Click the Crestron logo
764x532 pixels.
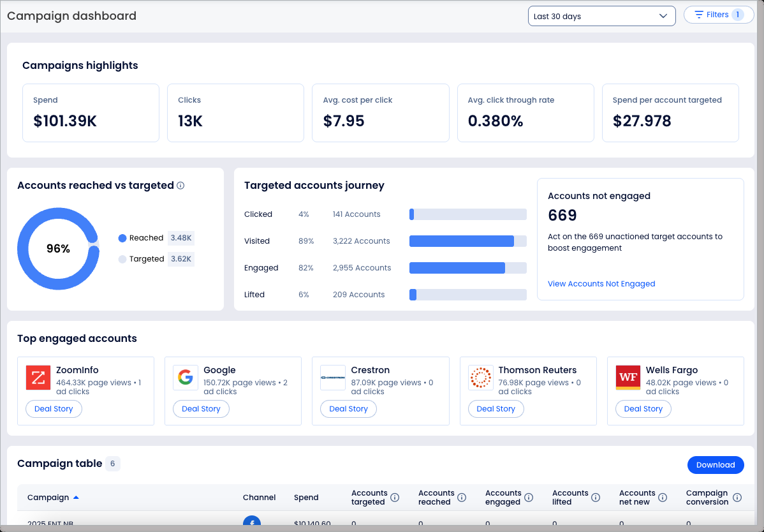click(333, 378)
